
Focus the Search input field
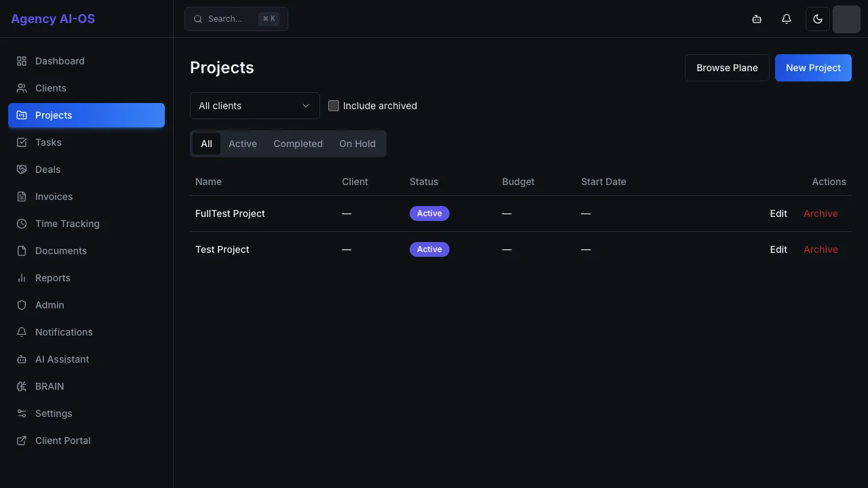236,19
